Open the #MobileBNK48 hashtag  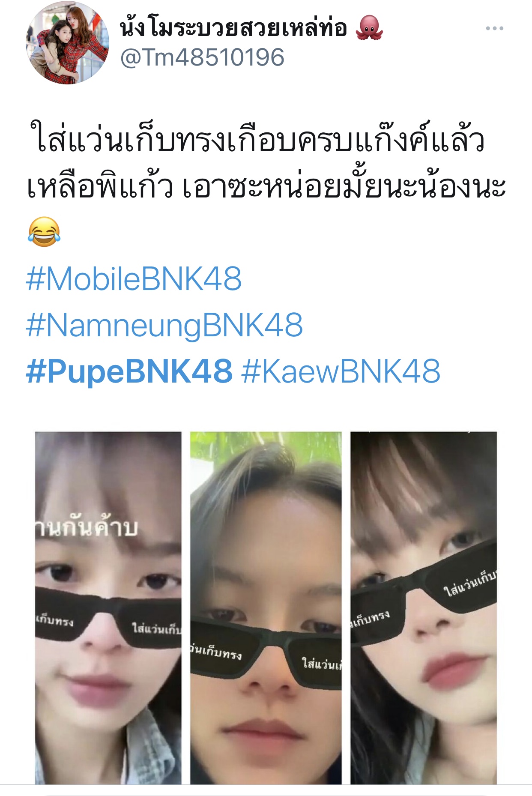coord(134,278)
